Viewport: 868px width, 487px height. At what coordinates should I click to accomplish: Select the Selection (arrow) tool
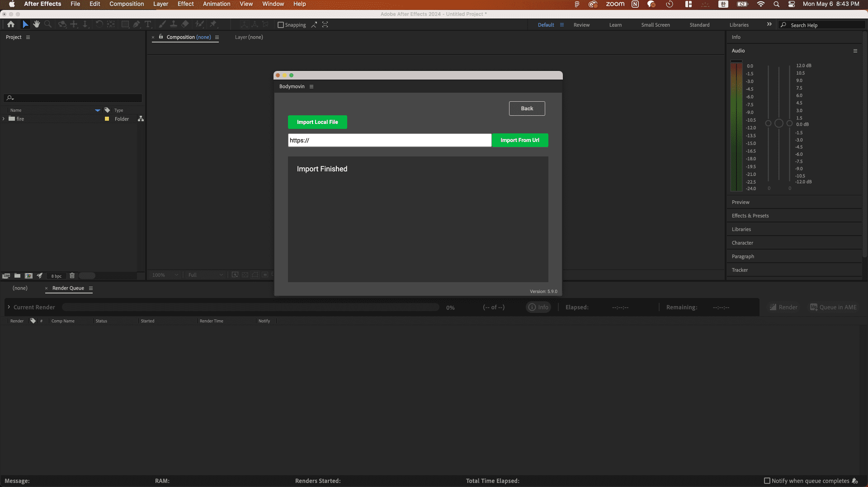pos(25,24)
